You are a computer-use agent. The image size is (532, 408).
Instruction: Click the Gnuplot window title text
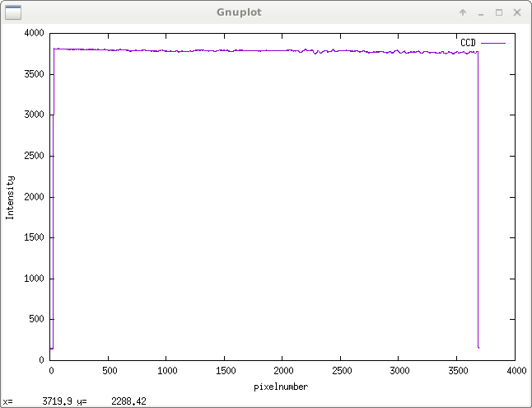coord(239,12)
